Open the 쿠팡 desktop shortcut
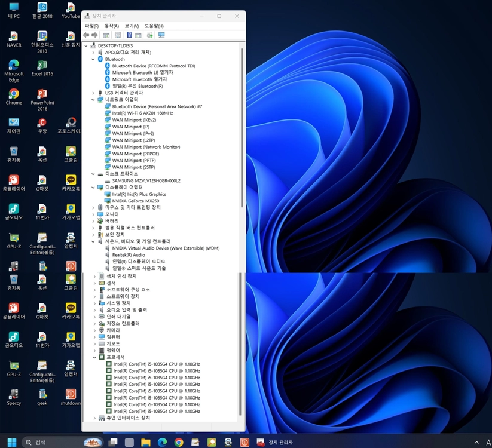The image size is (492, 448). coord(42,125)
